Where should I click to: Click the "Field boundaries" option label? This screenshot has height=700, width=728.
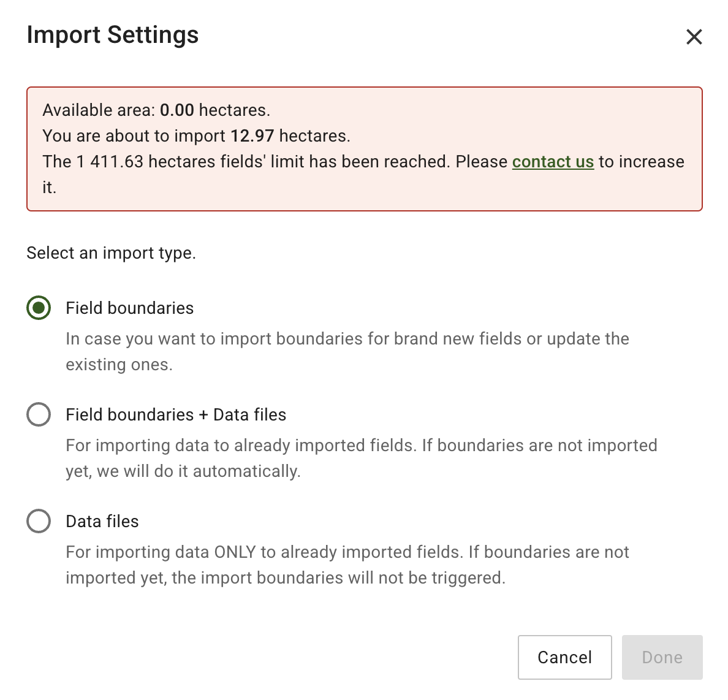[130, 308]
